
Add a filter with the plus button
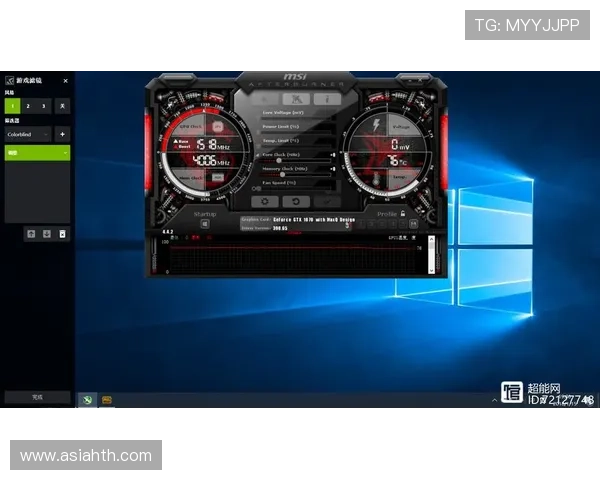62,134
